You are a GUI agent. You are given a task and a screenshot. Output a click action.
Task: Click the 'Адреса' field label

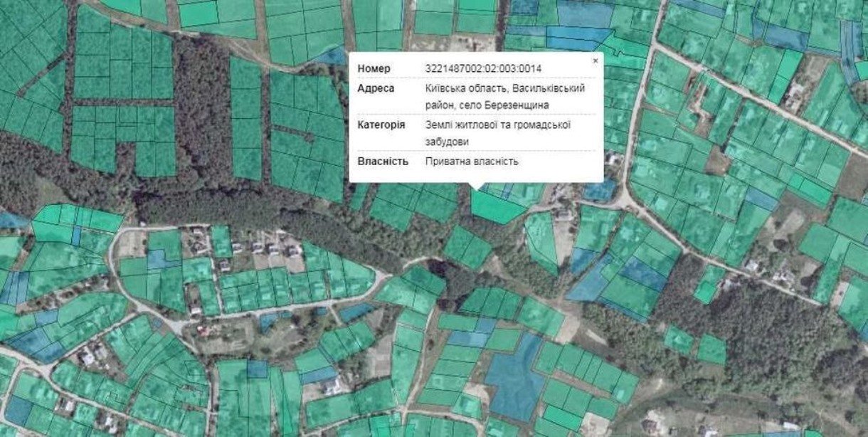(x=376, y=88)
